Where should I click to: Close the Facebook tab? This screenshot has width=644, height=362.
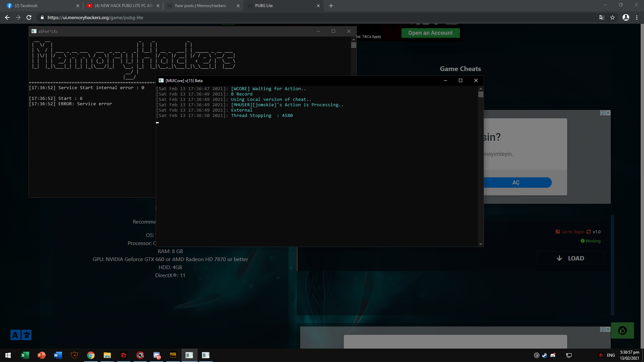point(78,6)
